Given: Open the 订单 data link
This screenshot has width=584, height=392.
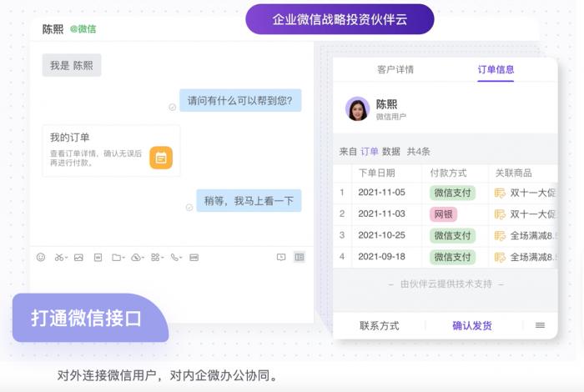Looking at the screenshot, I should coord(370,152).
